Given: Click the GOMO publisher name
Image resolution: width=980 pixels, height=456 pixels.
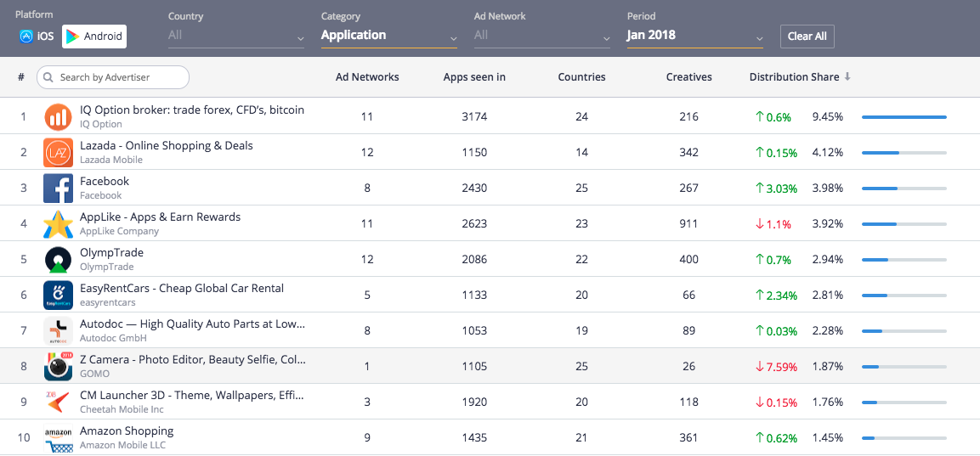Looking at the screenshot, I should pos(94,374).
